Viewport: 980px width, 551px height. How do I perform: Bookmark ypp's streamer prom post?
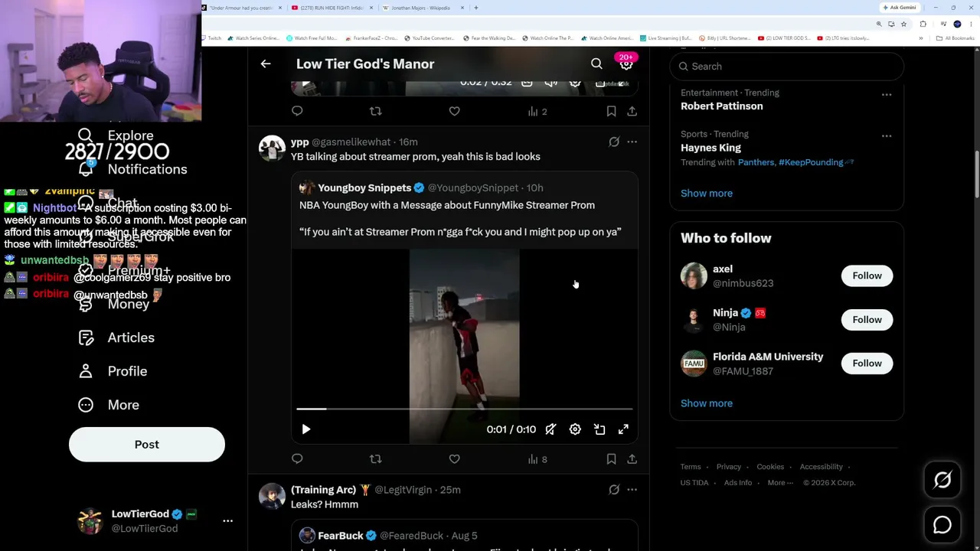click(611, 459)
